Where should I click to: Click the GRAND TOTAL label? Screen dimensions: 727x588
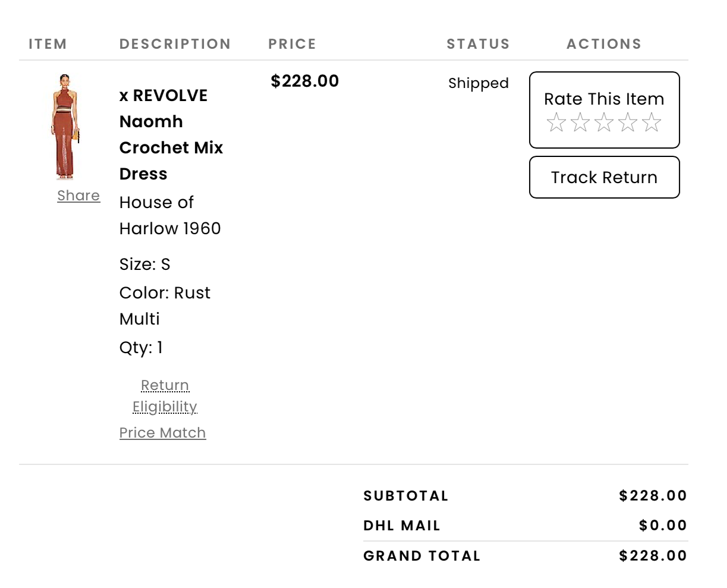click(x=421, y=556)
